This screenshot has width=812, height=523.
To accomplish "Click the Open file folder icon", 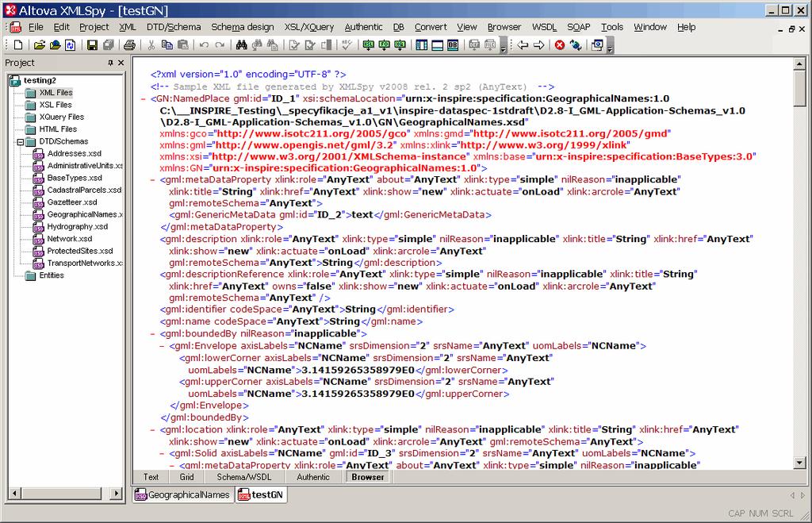I will (40, 45).
